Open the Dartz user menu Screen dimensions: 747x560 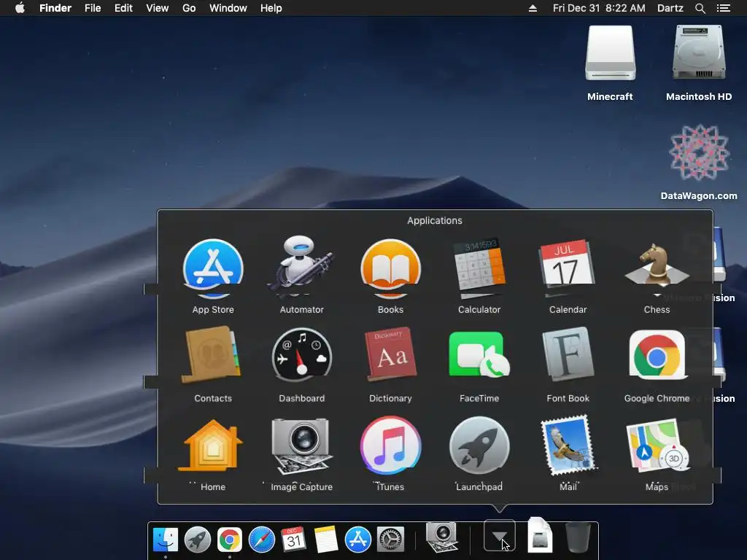pos(670,8)
